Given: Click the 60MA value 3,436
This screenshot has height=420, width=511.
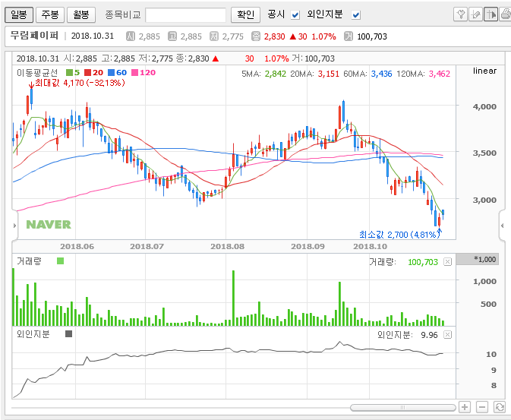Looking at the screenshot, I should [x=382, y=74].
